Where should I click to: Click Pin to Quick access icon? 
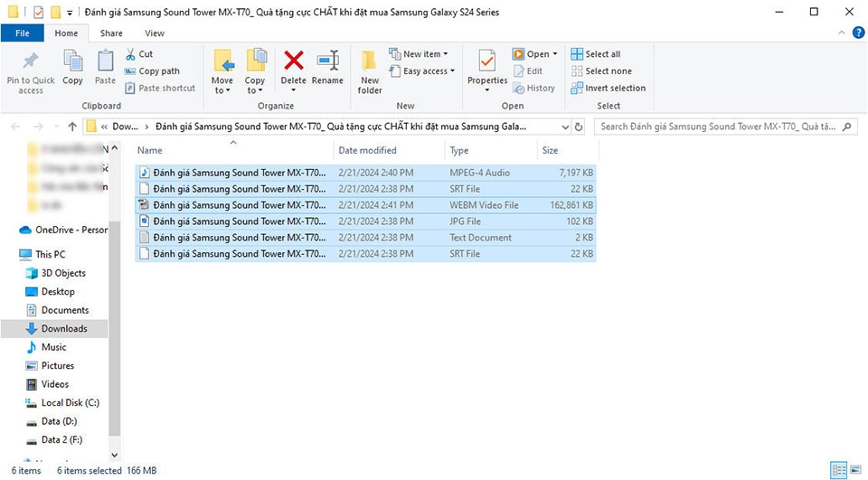pyautogui.click(x=31, y=61)
